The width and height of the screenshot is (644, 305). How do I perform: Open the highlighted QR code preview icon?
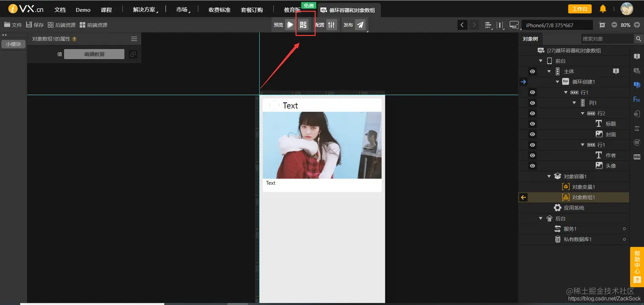pos(304,25)
